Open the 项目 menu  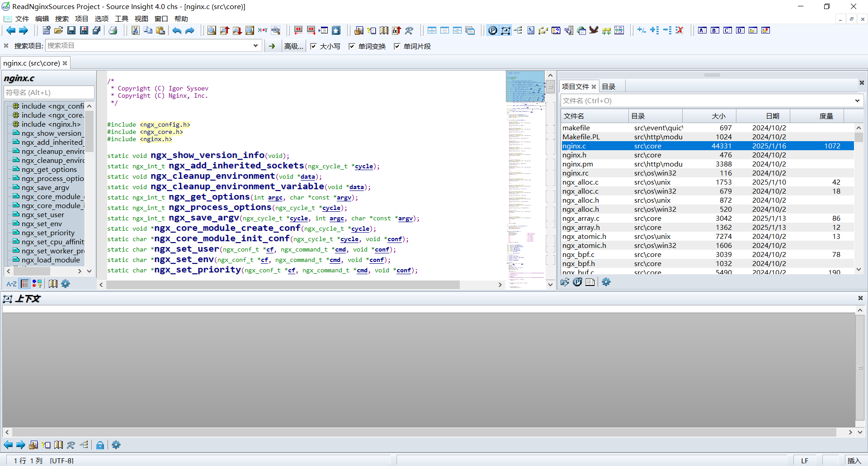click(x=81, y=19)
